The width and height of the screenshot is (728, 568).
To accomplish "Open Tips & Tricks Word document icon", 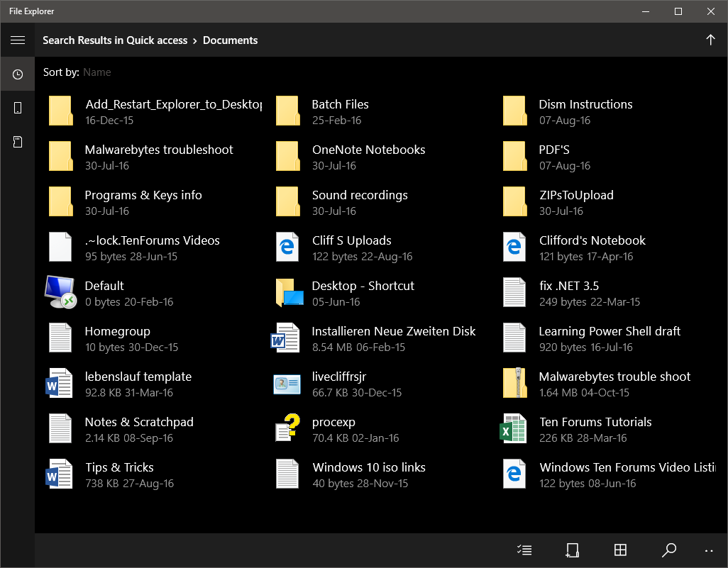I will (59, 474).
